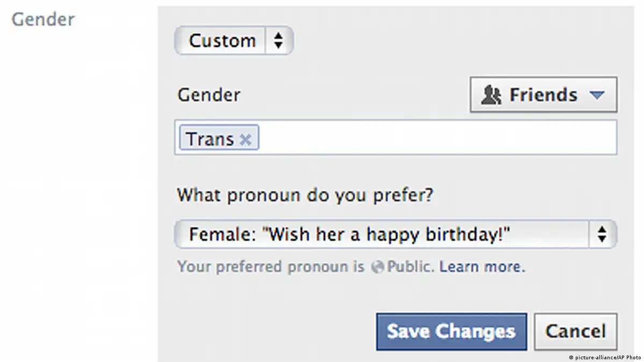Click the Gender heading in left column
644x362 pixels.
point(43,20)
